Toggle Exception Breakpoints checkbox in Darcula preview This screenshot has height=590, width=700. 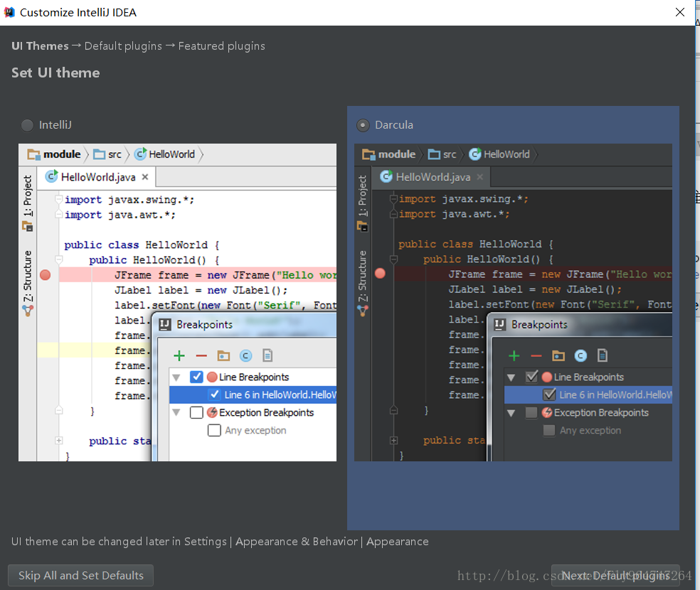[x=531, y=412]
